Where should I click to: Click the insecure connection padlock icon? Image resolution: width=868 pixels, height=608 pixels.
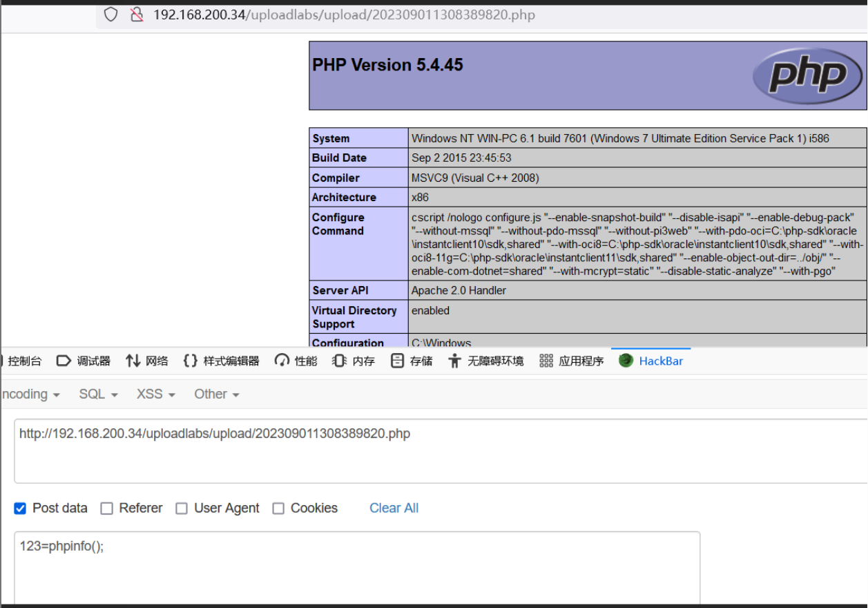click(137, 15)
